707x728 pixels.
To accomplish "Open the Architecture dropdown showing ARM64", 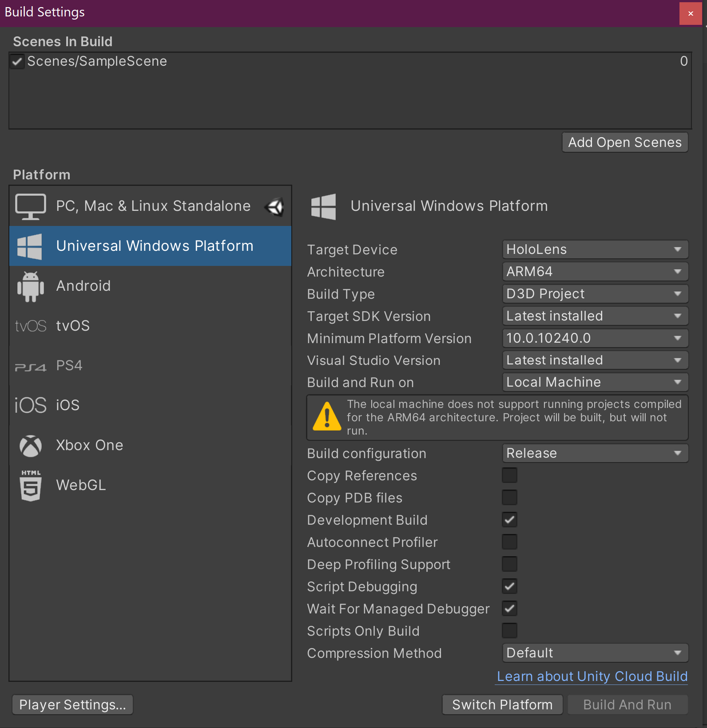I will pyautogui.click(x=595, y=272).
